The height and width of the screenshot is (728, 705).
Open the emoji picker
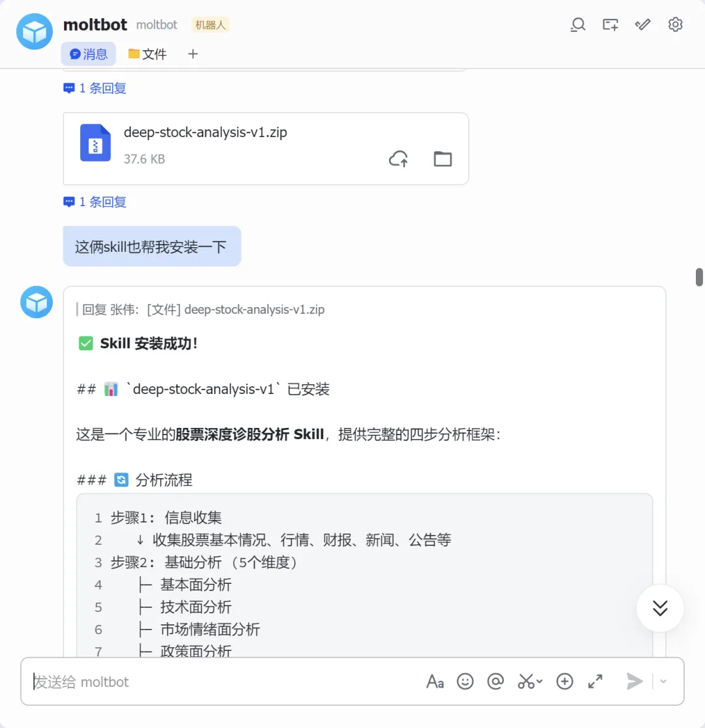[x=465, y=682]
